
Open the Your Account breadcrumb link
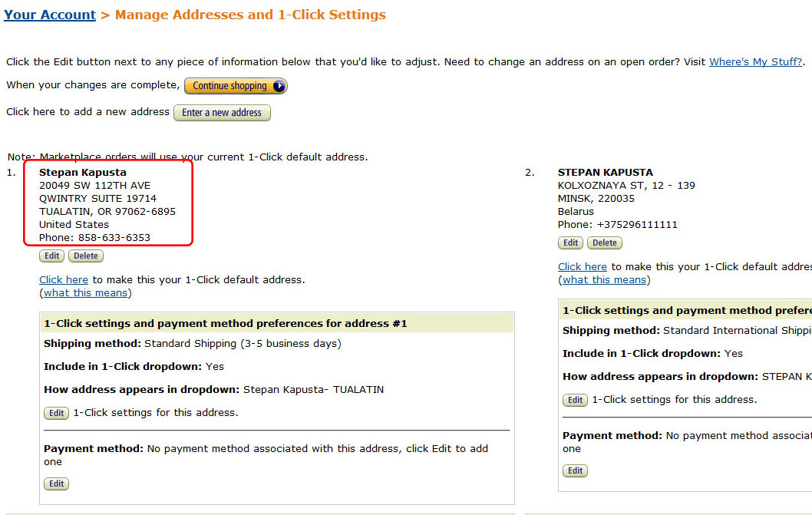click(x=50, y=15)
